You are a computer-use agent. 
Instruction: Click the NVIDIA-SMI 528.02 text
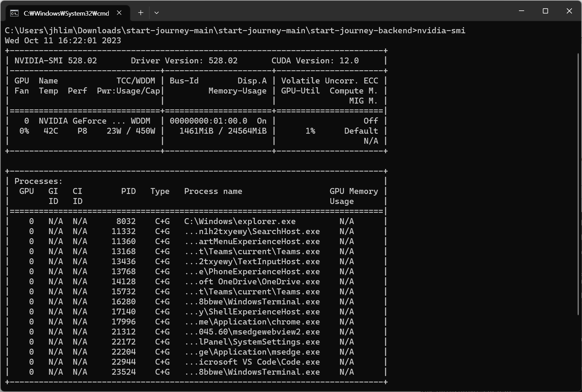tap(56, 61)
